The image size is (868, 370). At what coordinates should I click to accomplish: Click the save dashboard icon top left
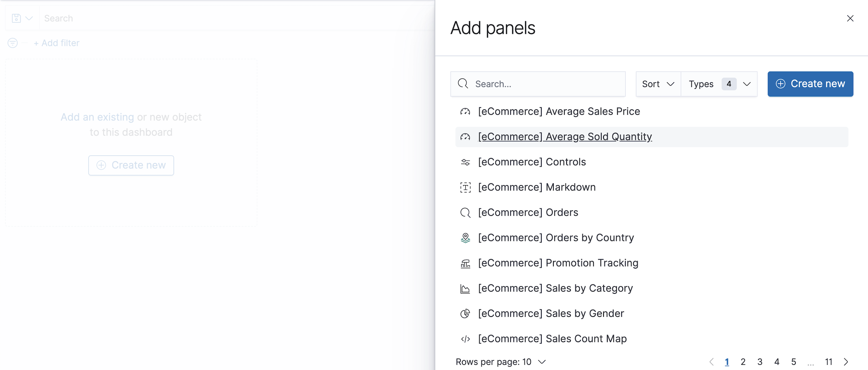[x=16, y=18]
